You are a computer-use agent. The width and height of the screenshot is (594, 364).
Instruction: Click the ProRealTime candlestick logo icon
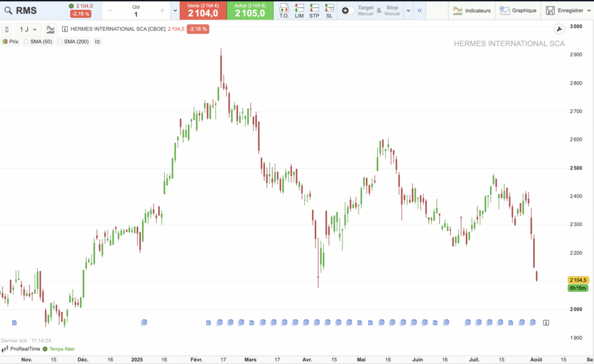point(5,349)
